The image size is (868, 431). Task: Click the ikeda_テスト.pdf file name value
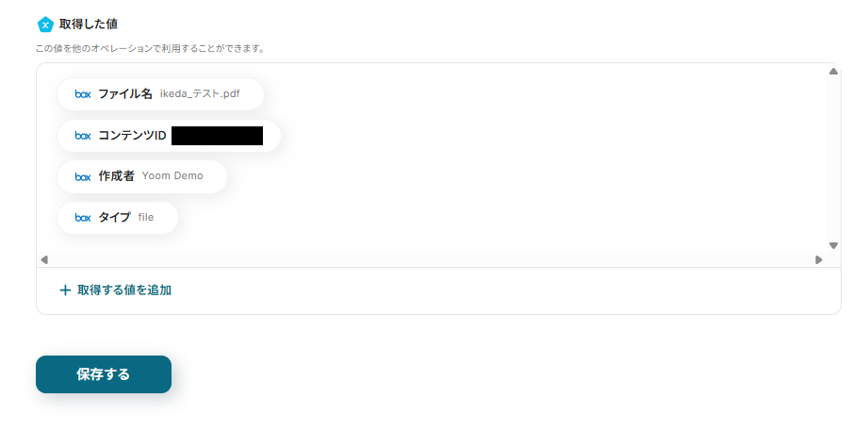tap(200, 94)
